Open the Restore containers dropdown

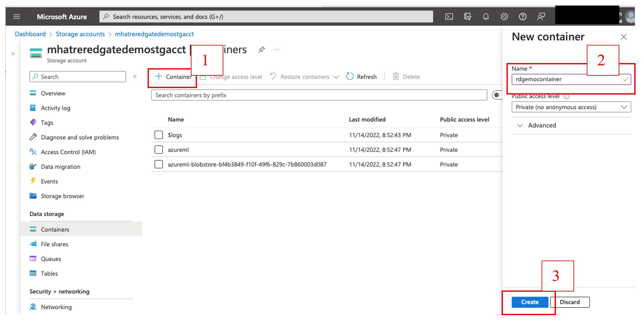305,77
